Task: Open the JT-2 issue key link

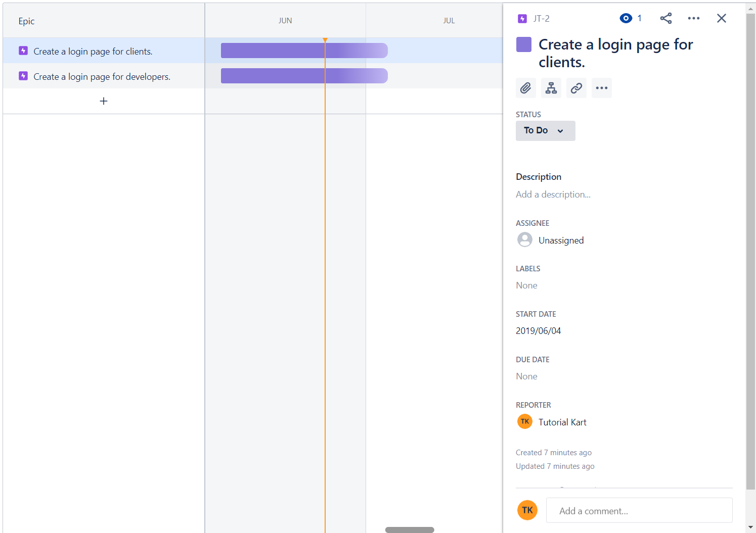Action: coord(542,19)
